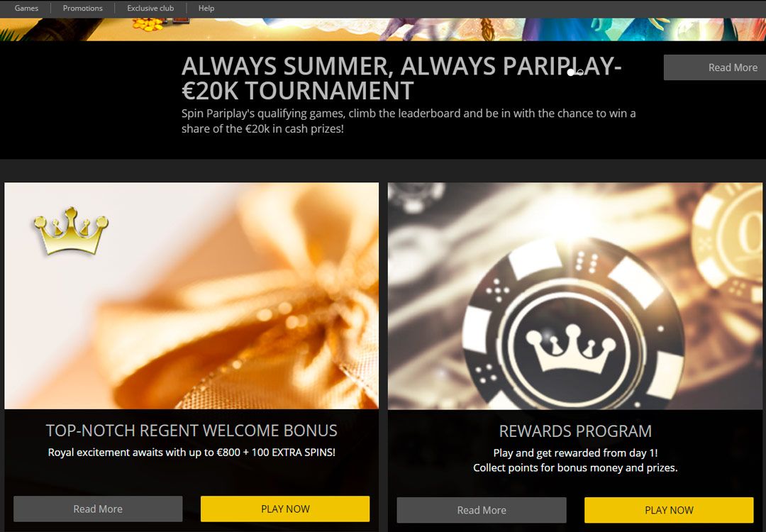Click the colorful tournament banner image strip
The height and width of the screenshot is (532, 766).
383,29
